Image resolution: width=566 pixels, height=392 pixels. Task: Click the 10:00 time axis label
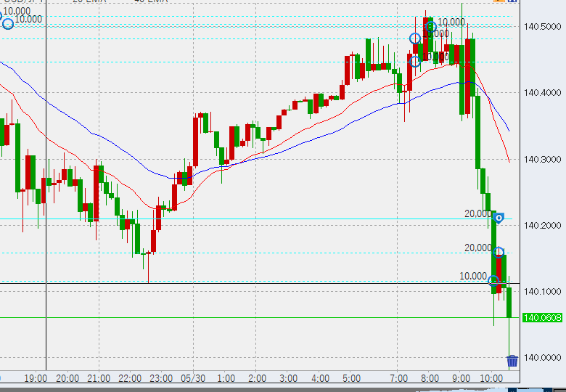(x=492, y=378)
